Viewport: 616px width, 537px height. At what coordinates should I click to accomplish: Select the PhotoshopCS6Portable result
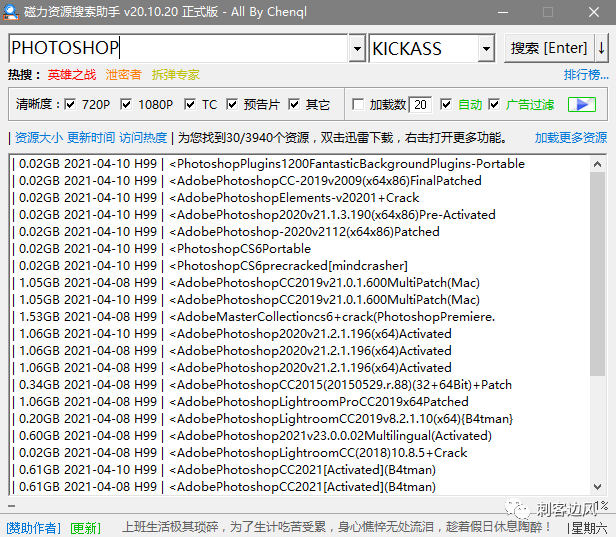301,249
